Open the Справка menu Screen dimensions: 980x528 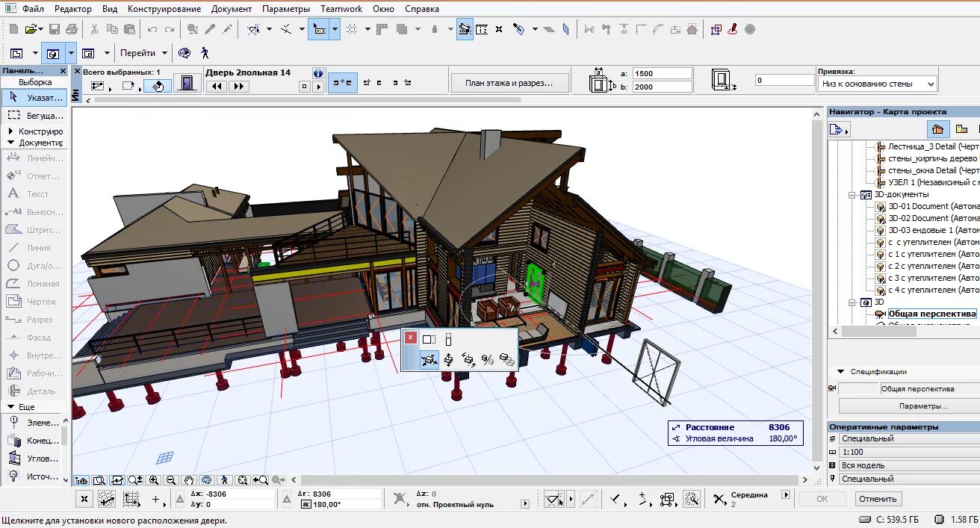point(422,9)
